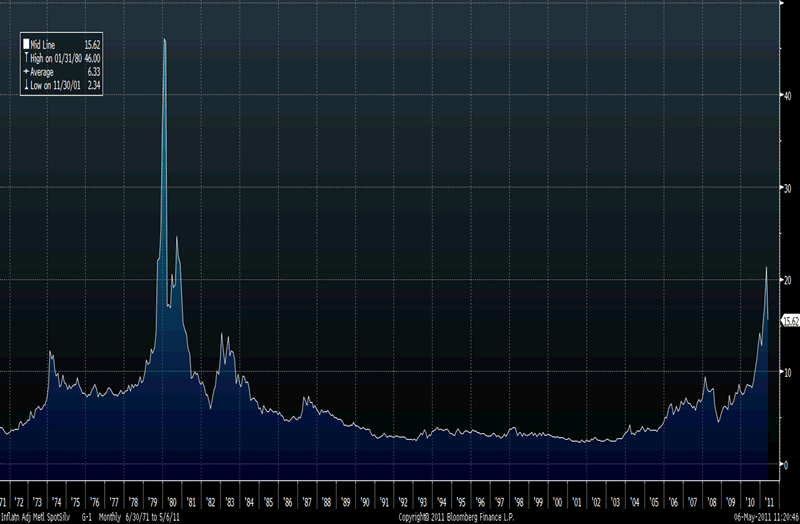Click the 0 tick on price axis

tap(786, 464)
